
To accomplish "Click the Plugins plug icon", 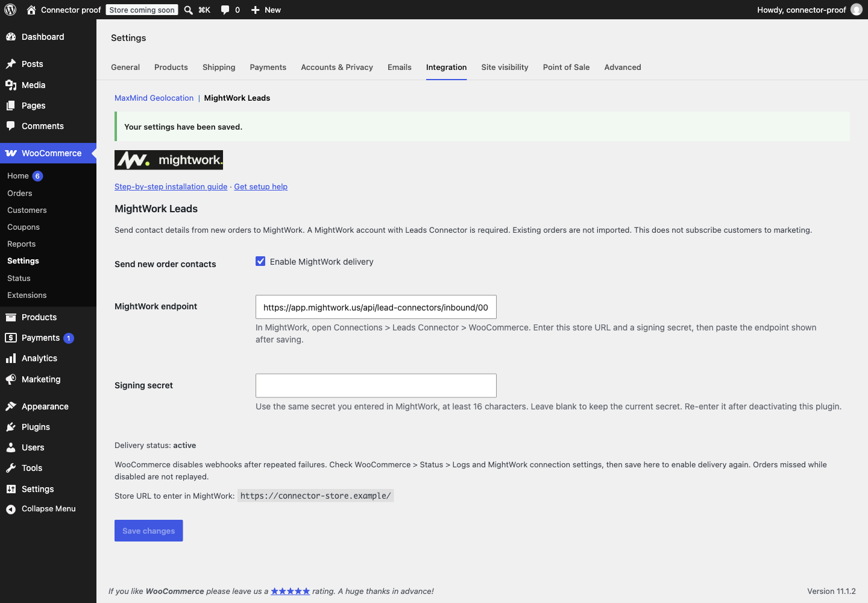I will tap(11, 427).
